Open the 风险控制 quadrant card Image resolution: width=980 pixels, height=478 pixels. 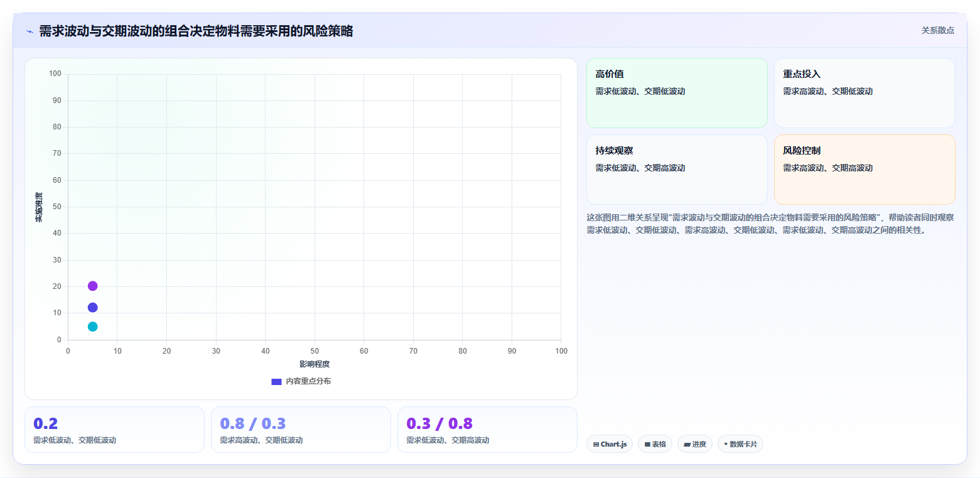click(x=864, y=170)
